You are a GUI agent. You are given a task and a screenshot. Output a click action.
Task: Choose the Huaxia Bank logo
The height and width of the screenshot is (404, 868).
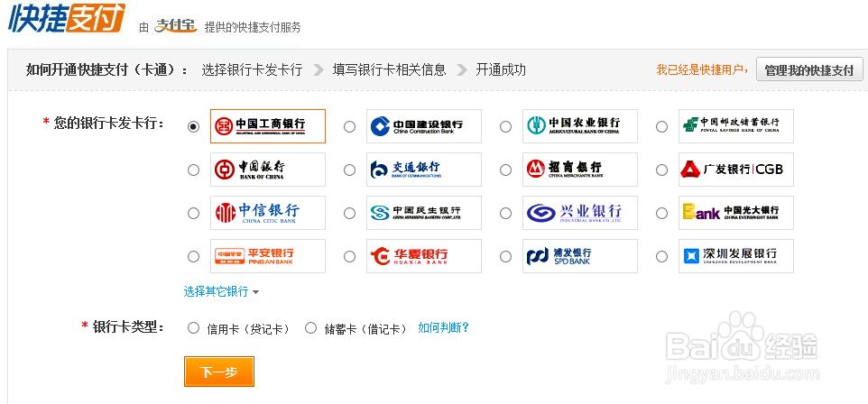424,256
